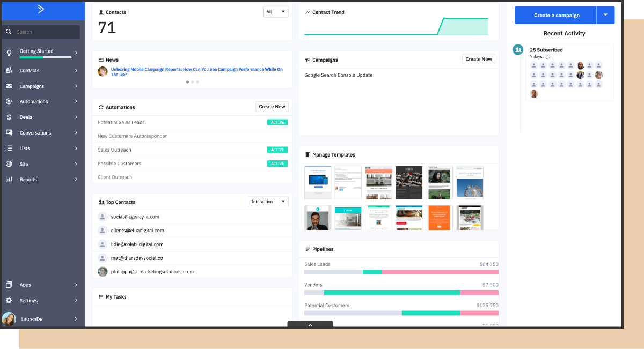Open the Interaction dropdown in Top Contacts

click(x=268, y=202)
